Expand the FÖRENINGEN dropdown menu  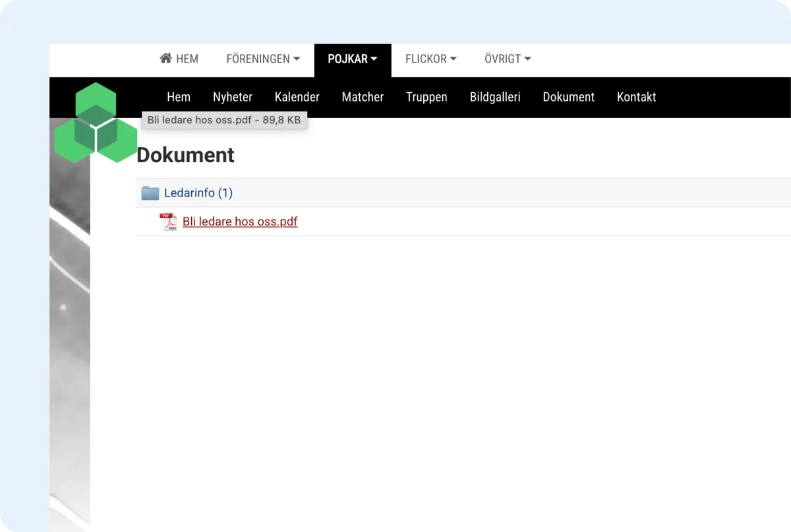click(263, 59)
